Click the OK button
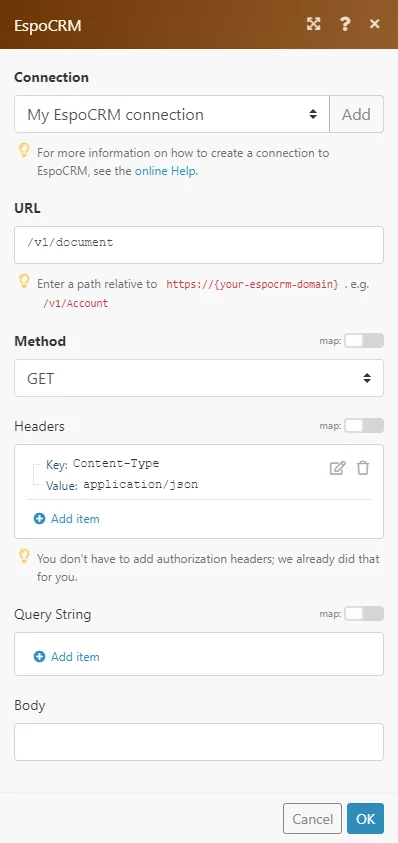This screenshot has height=843, width=398. 365,818
